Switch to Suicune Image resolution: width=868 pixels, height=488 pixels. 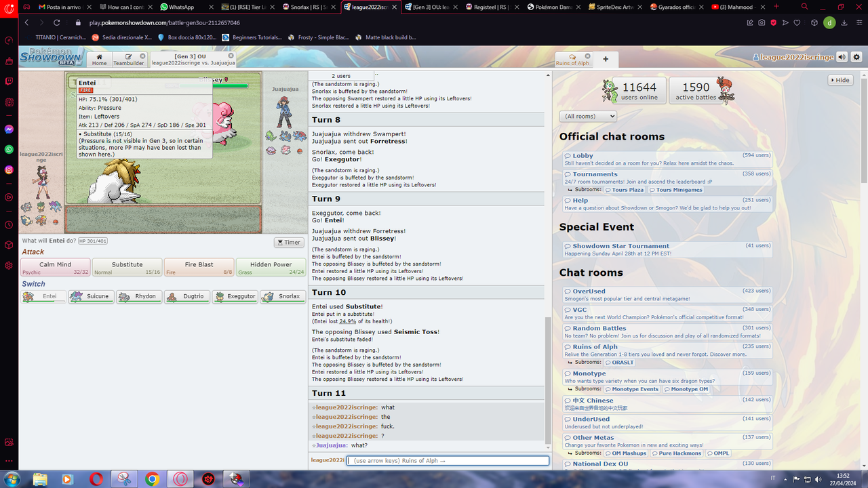[x=91, y=296]
